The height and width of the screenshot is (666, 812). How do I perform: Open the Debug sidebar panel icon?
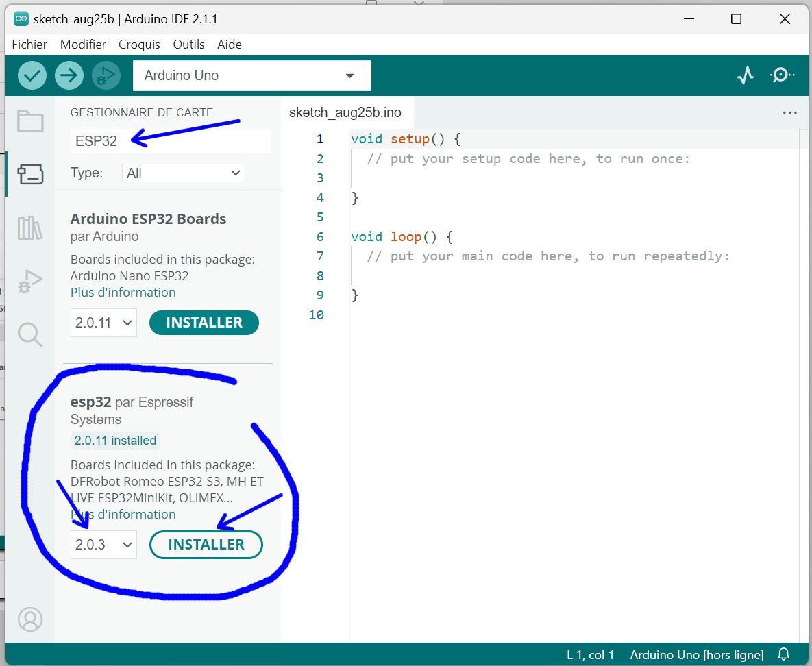pos(30,281)
